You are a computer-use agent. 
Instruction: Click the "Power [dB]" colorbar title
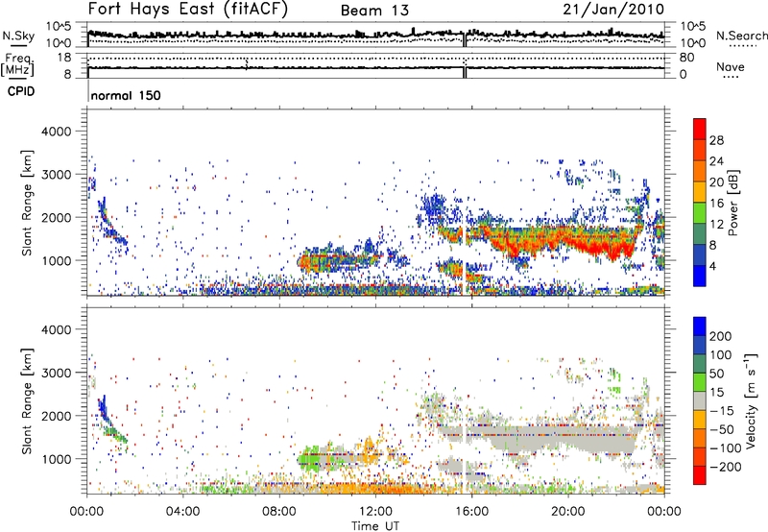coord(732,203)
